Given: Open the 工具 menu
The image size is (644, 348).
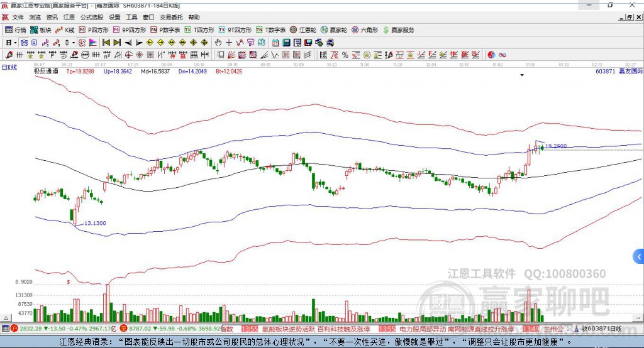Looking at the screenshot, I should tap(131, 17).
